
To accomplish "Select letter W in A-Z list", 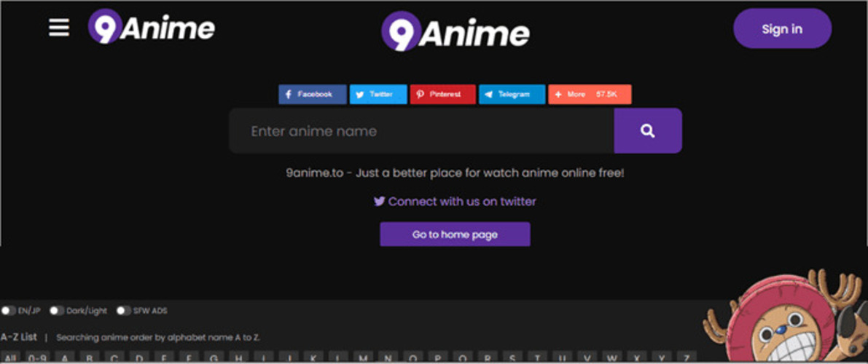I will (x=611, y=357).
